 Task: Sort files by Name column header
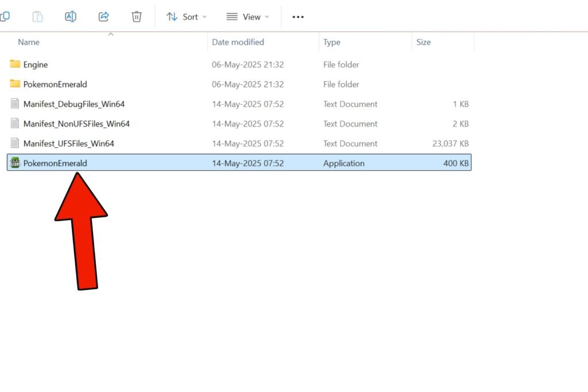click(29, 42)
